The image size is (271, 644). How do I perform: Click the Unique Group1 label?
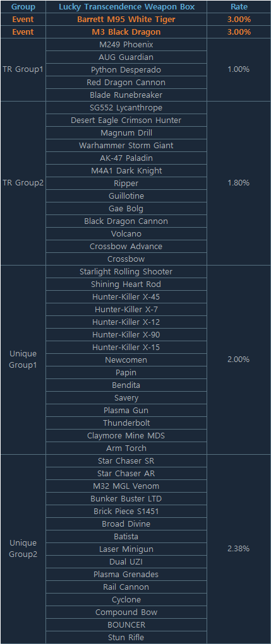(x=23, y=360)
